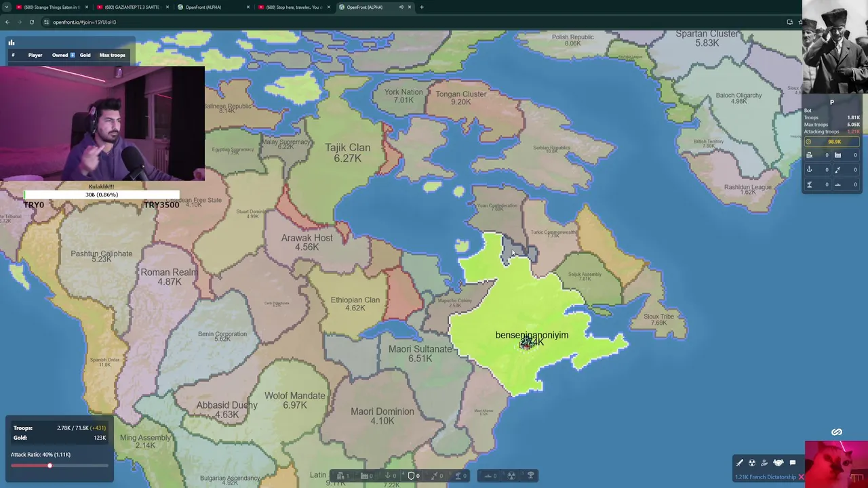Screen dimensions: 868x488
Task: Click the browser forward arrow
Action: (x=19, y=22)
